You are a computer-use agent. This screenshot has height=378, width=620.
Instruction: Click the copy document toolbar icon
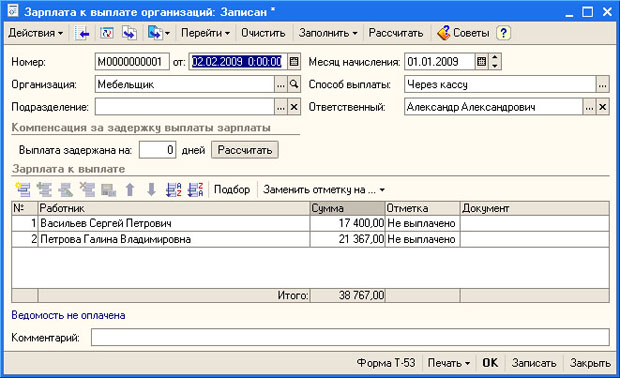coord(130,33)
